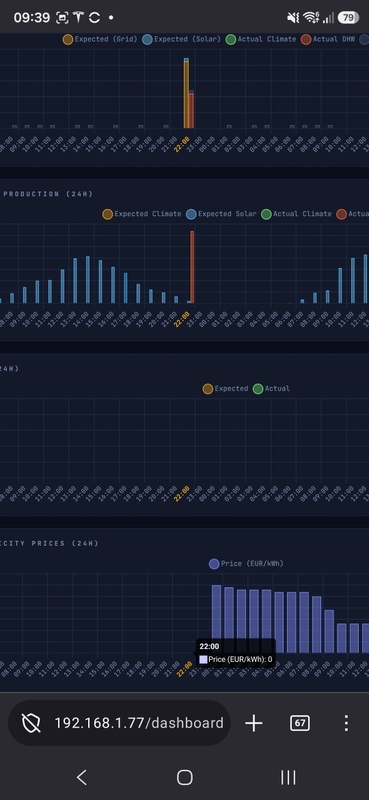Tap the sync icon in the status bar

94,18
